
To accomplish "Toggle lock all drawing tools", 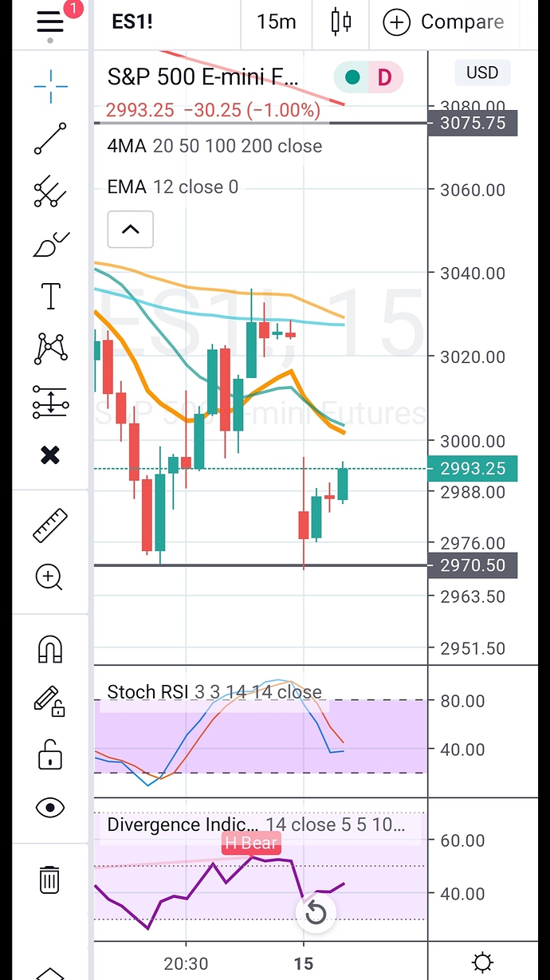I will (49, 754).
